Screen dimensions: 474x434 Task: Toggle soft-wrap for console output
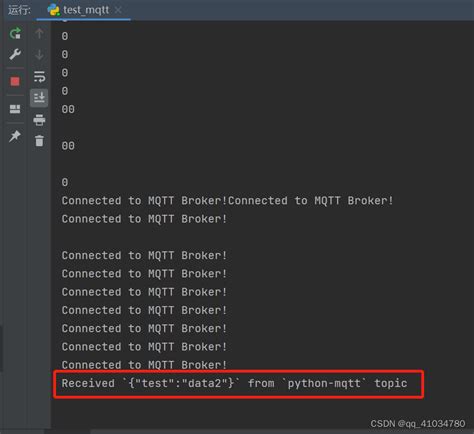[39, 76]
